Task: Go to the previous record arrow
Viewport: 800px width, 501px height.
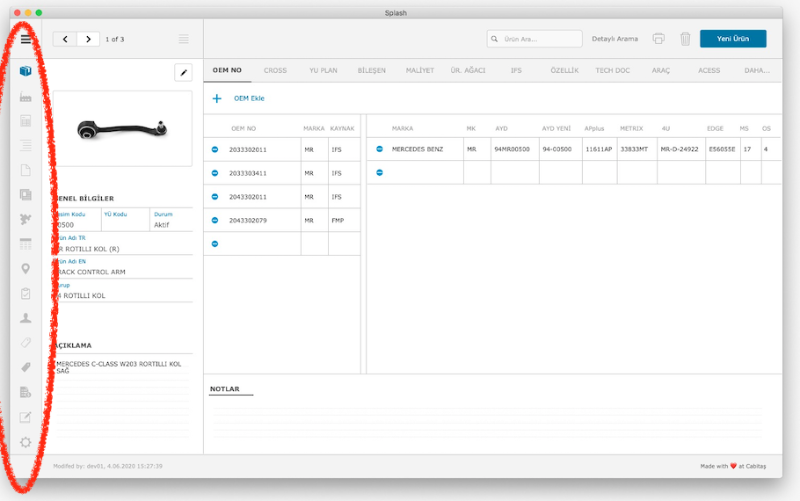Action: point(65,39)
